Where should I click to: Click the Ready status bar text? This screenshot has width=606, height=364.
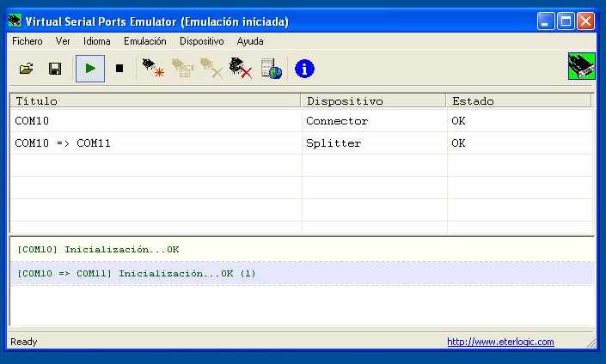(24, 342)
